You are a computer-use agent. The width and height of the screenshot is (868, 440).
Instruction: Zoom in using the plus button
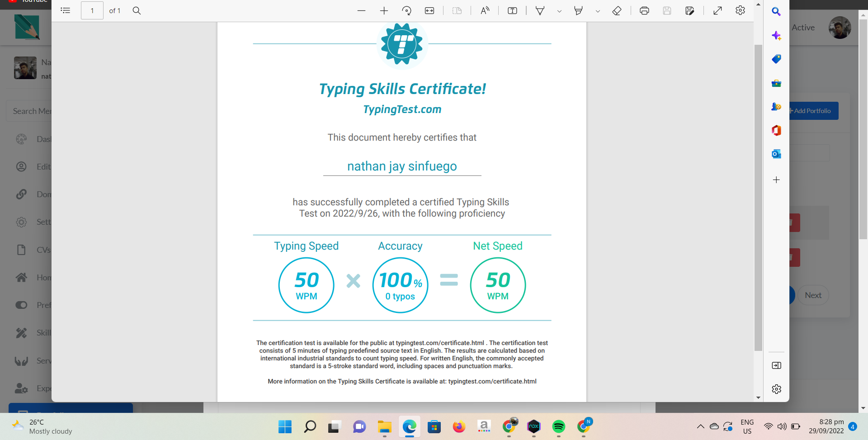[384, 10]
